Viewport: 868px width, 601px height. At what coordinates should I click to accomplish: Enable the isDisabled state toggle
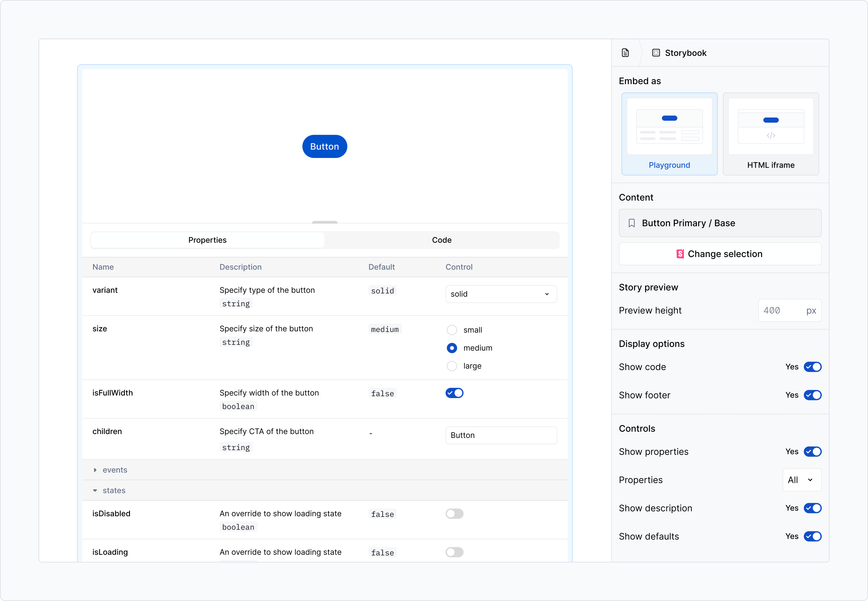(454, 514)
